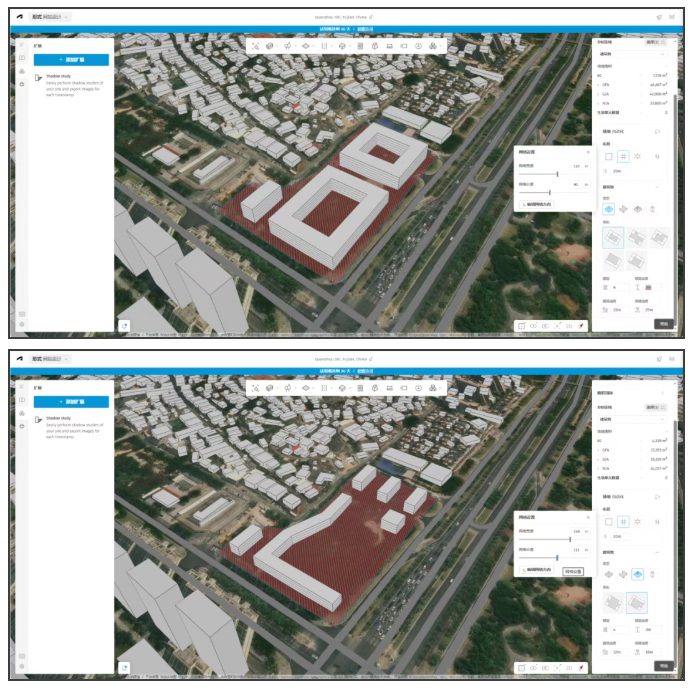Click the refresh icon at the upper map corner
The image size is (697, 690).
(125, 326)
